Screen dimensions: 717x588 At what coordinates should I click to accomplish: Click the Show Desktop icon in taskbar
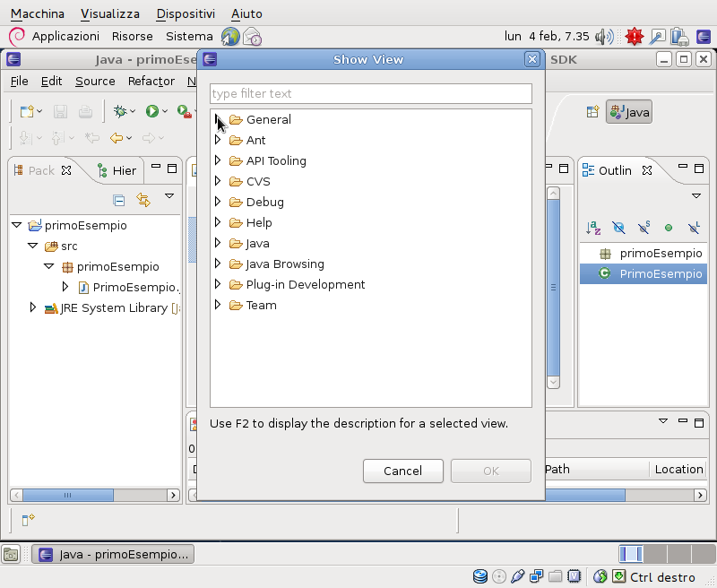(x=11, y=555)
